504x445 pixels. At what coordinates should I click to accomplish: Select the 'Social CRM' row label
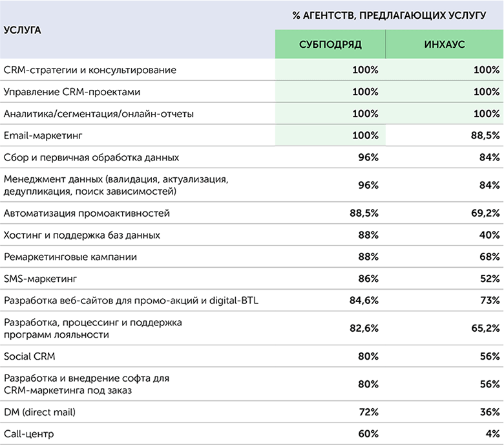click(x=30, y=356)
